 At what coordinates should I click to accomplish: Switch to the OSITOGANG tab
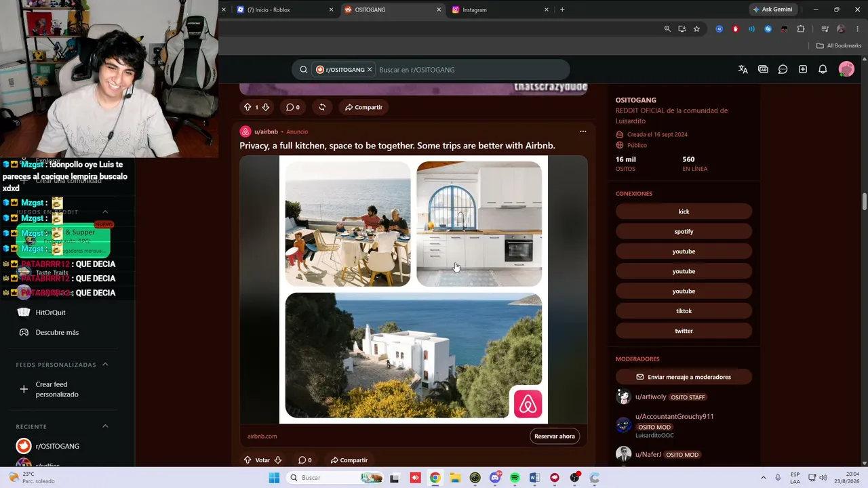pos(393,9)
